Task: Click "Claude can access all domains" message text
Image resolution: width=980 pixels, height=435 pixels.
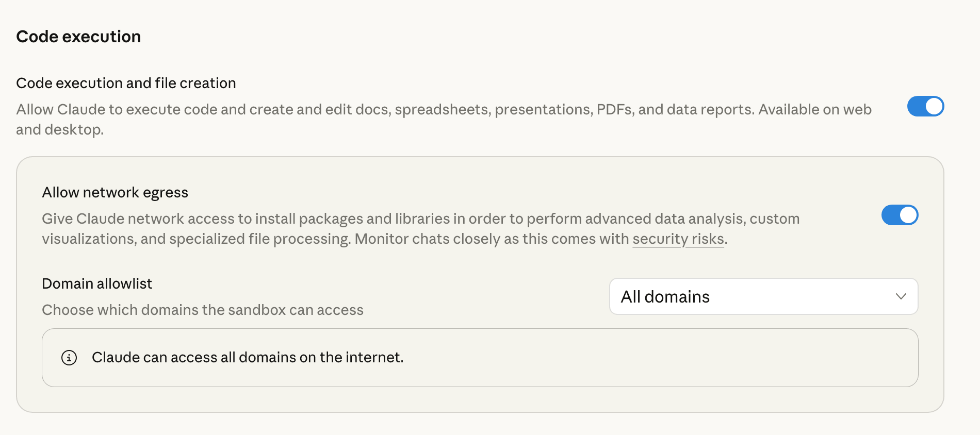Action: coord(248,357)
